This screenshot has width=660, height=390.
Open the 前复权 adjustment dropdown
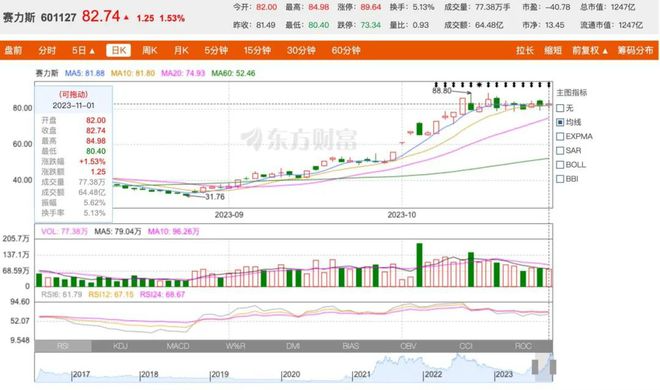(590, 50)
